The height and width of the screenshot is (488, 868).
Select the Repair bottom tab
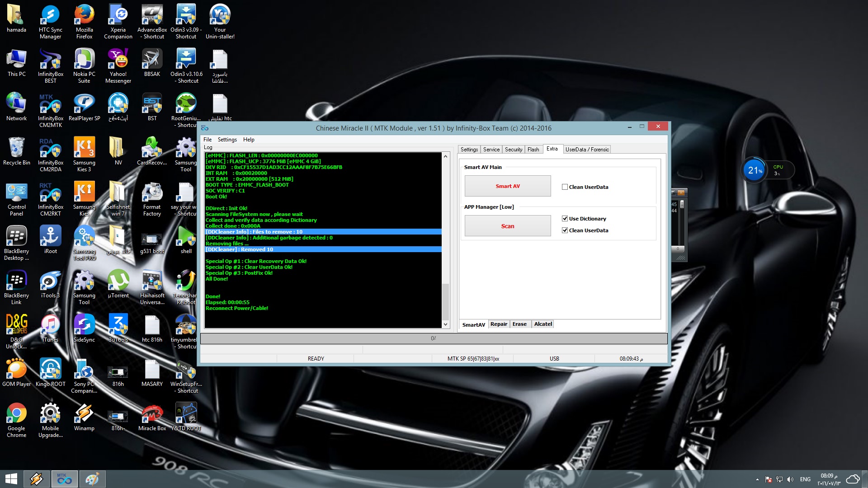point(499,324)
